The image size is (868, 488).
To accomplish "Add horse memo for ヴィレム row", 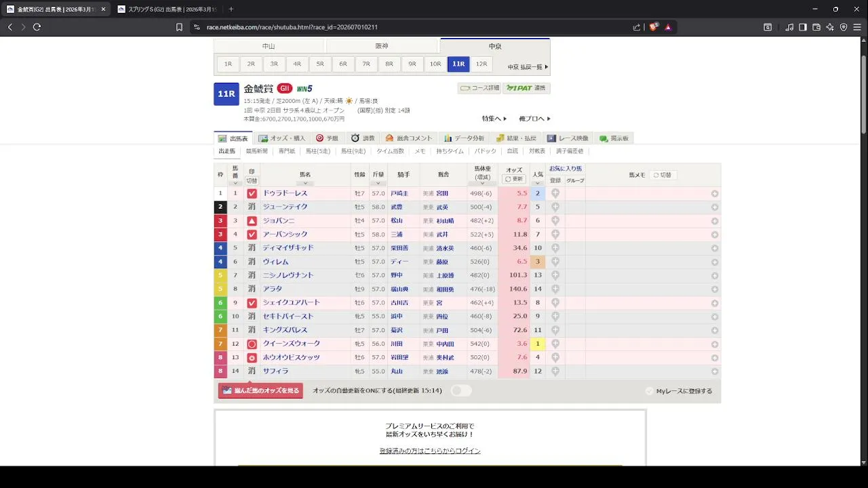I will [715, 262].
